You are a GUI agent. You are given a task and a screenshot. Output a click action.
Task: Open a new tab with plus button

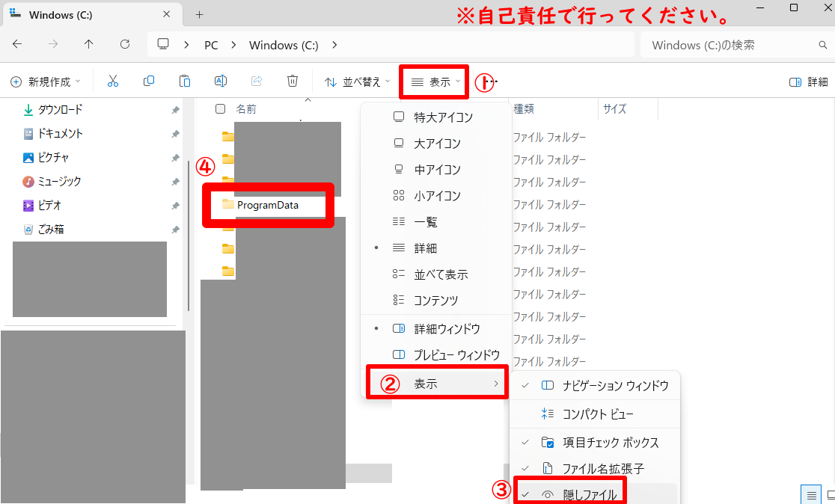[199, 15]
